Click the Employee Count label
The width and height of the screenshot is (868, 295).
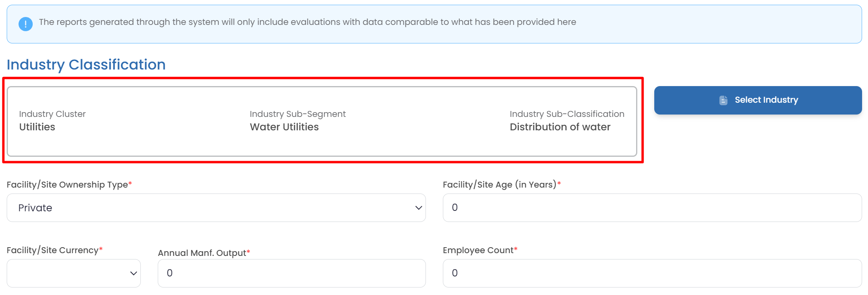(x=478, y=250)
